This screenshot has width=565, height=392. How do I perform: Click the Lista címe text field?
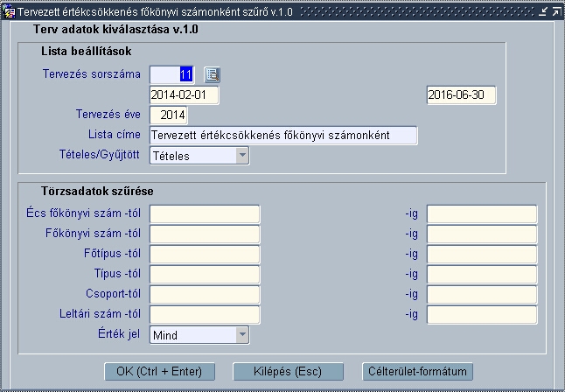[283, 136]
